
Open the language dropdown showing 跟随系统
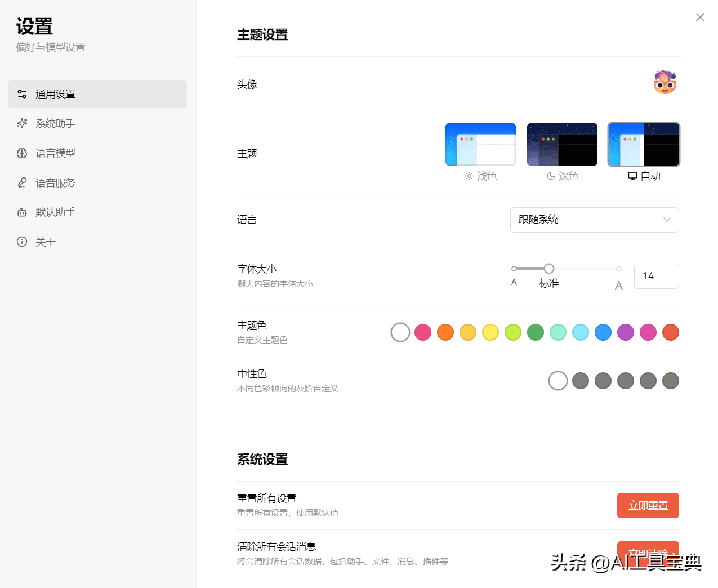(586, 220)
